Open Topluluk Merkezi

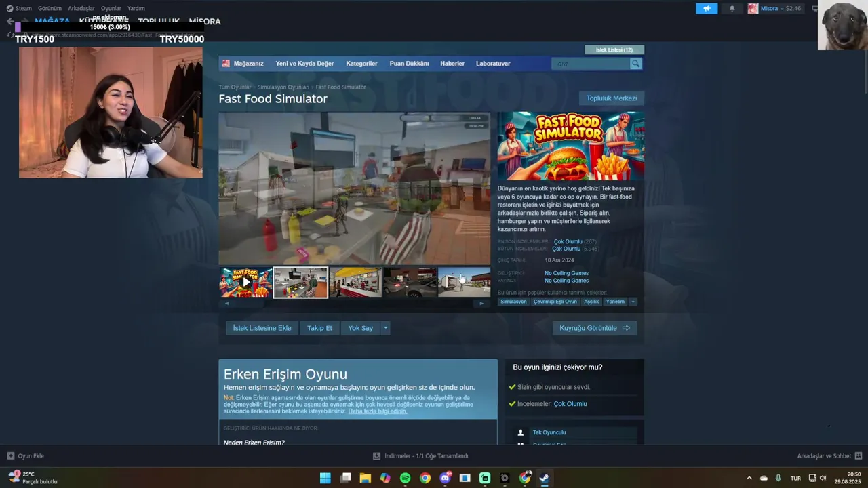612,98
